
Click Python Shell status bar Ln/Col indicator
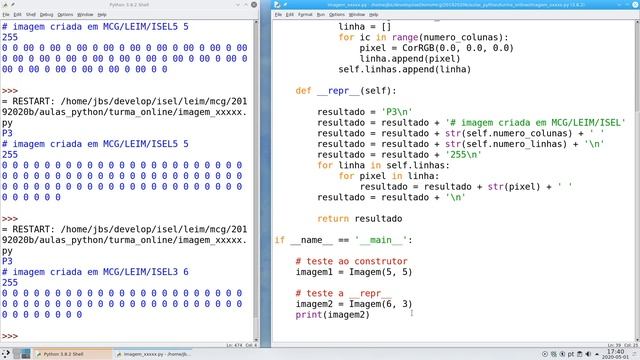coord(241,345)
